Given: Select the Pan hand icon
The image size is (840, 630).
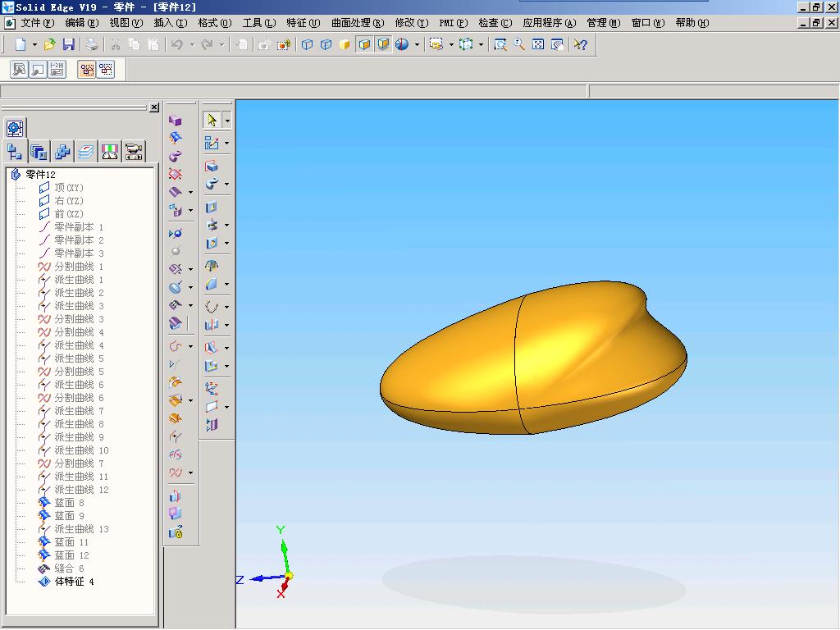Looking at the screenshot, I should (x=558, y=44).
